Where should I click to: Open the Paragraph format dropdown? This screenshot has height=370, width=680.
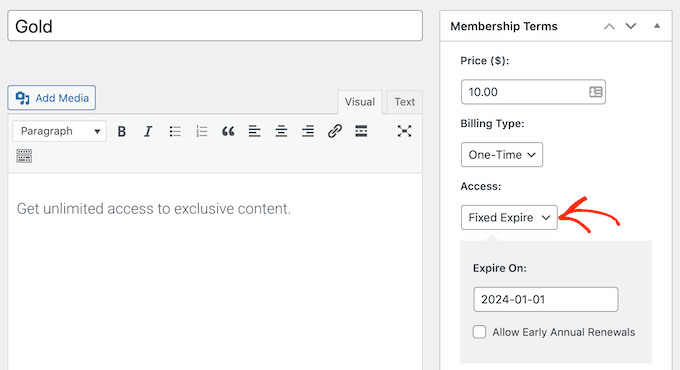(59, 131)
